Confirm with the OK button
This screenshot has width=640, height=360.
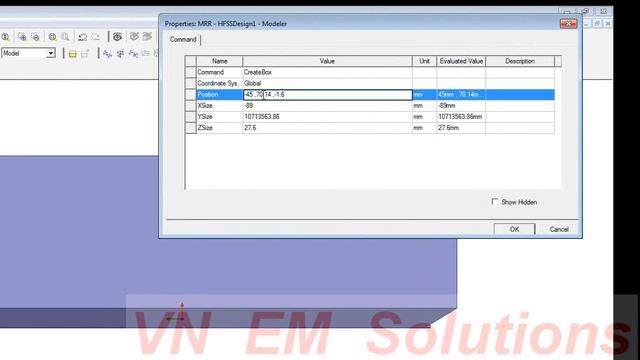(514, 229)
